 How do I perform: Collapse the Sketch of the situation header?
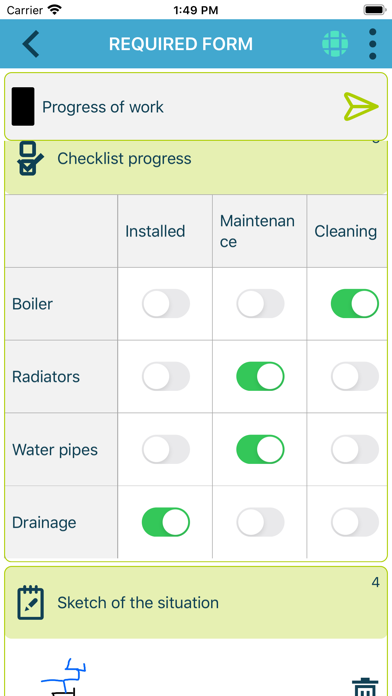click(196, 602)
